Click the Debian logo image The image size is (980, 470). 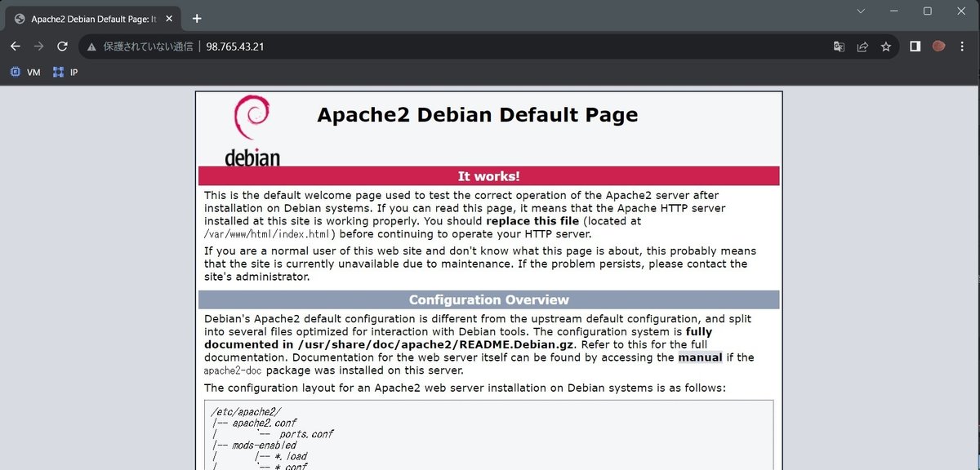click(252, 131)
